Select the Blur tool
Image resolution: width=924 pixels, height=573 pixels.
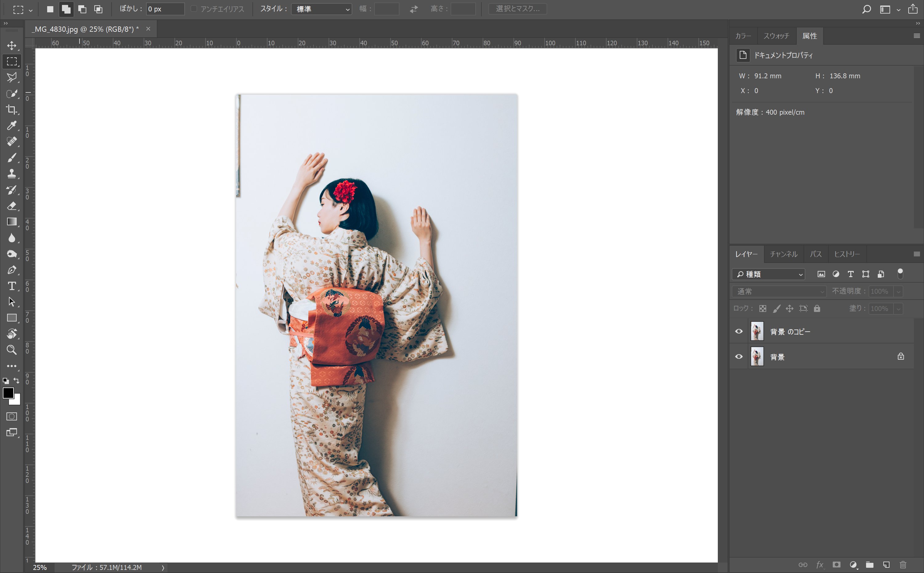pos(12,238)
